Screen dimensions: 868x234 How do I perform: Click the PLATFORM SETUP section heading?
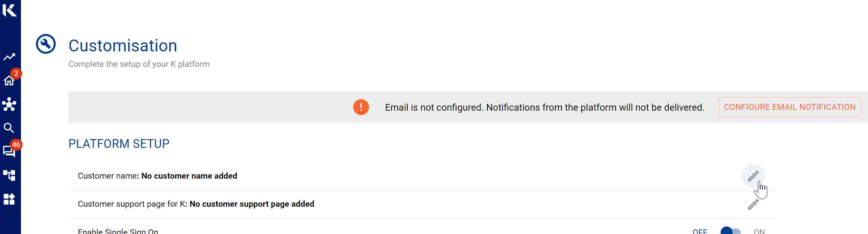pyautogui.click(x=119, y=143)
